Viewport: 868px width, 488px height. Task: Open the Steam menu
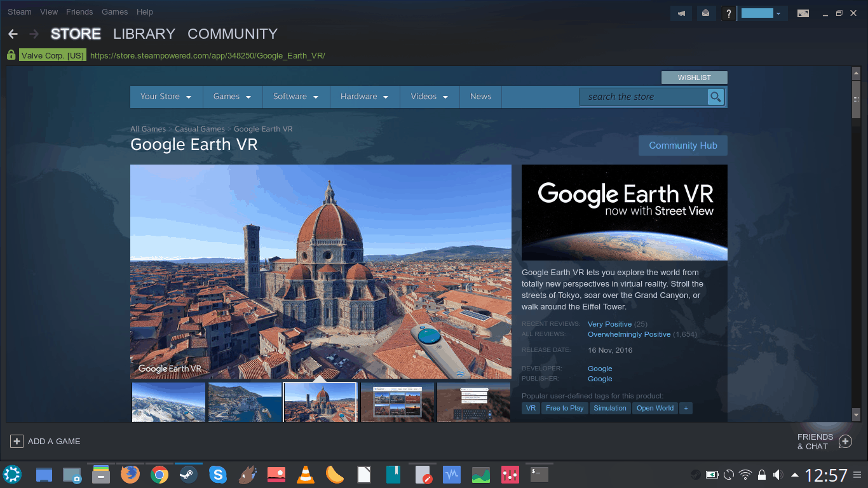(20, 12)
